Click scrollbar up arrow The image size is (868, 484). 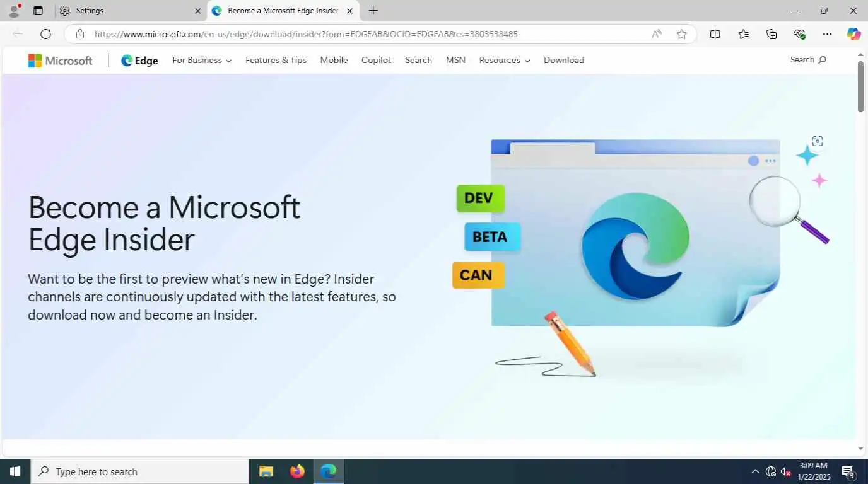(860, 55)
